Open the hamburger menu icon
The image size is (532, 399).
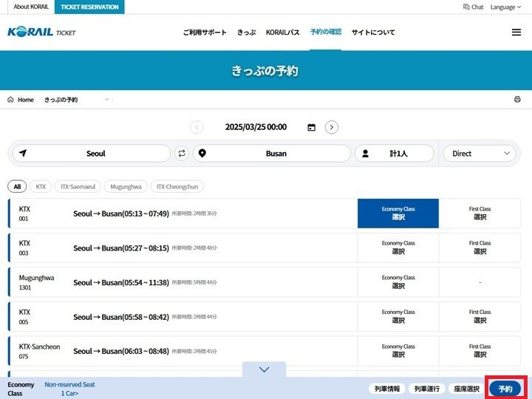516,33
